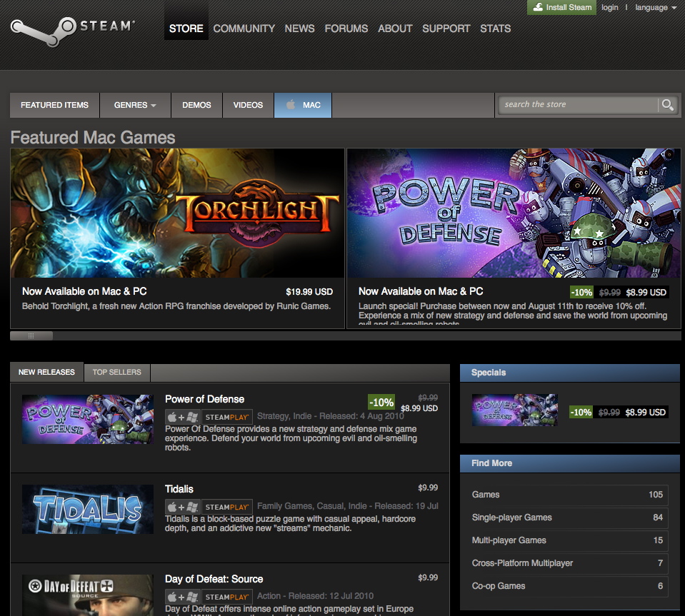Switch to the Top Sellers tab
The image size is (685, 616).
point(117,372)
